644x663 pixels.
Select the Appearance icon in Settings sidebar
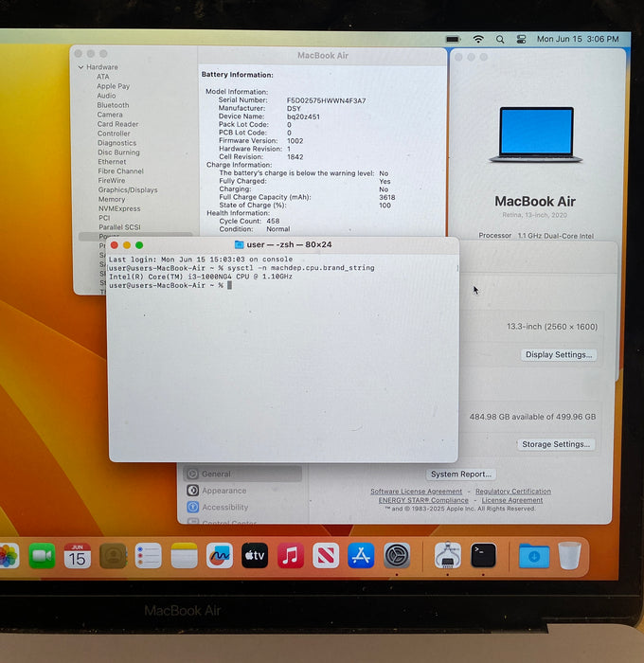click(x=193, y=491)
